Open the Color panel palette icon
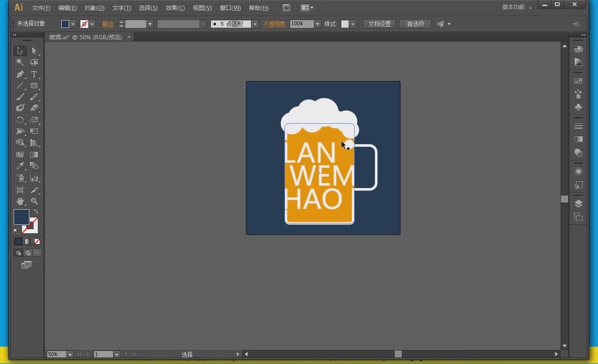This screenshot has height=364, width=598. pos(578,49)
